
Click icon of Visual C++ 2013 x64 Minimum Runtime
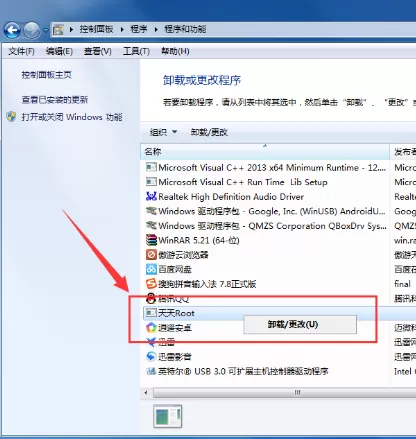(151, 167)
